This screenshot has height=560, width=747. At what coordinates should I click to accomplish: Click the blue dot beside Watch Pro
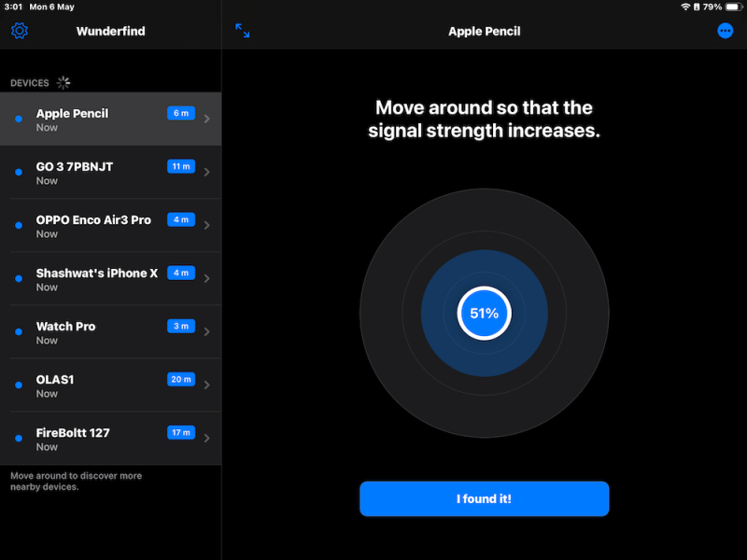[x=19, y=332]
